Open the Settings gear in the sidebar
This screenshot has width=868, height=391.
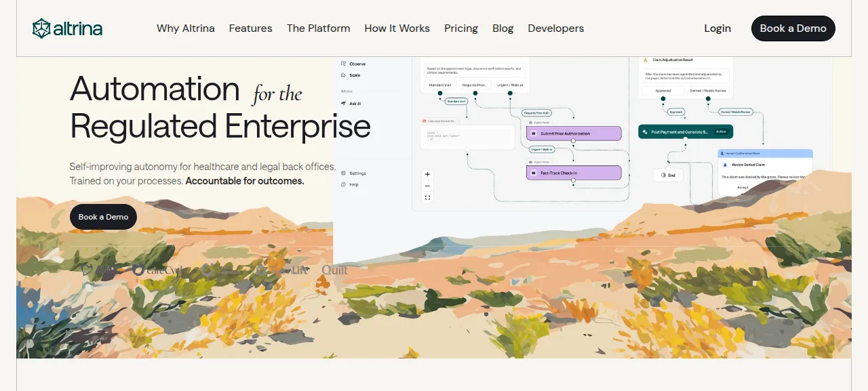(x=353, y=173)
